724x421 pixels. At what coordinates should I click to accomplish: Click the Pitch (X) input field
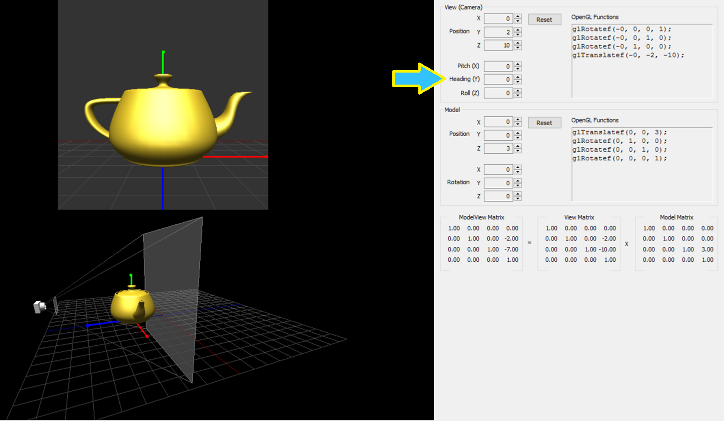498,66
